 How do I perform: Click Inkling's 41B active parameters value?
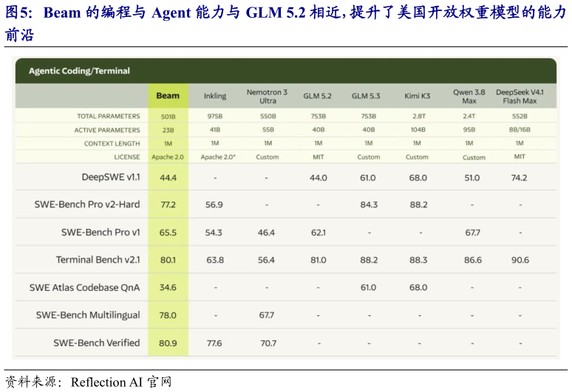click(x=215, y=130)
